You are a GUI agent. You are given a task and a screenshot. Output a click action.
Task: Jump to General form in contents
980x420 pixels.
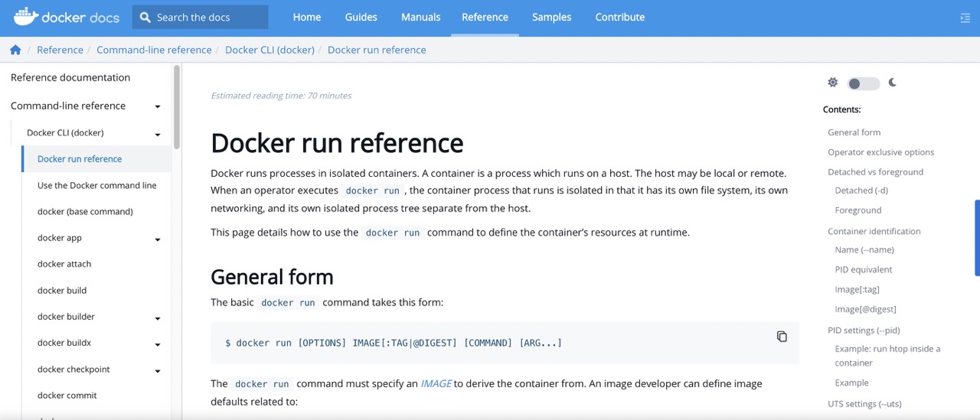[854, 132]
